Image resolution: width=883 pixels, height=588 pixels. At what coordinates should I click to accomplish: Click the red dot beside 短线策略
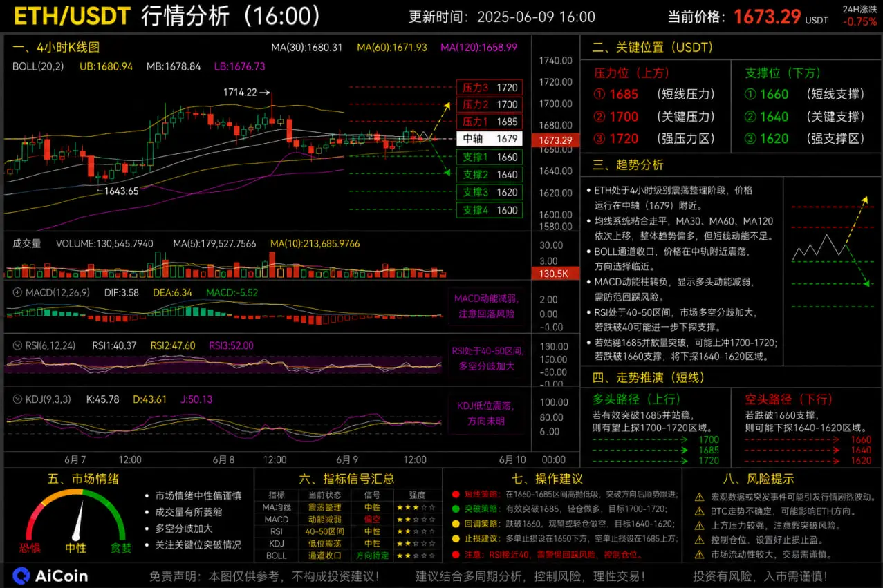455,495
